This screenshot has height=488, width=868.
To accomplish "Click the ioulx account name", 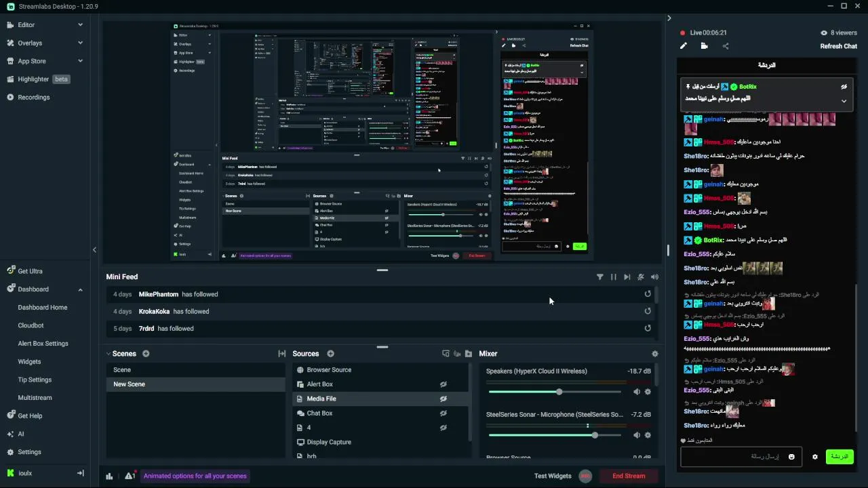I will [x=25, y=473].
